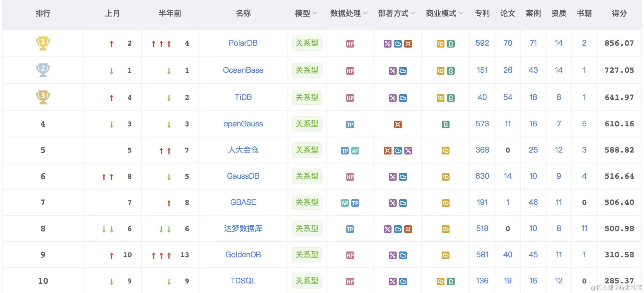Click the yellow business-model icon in the PolarDB row

pos(441,44)
